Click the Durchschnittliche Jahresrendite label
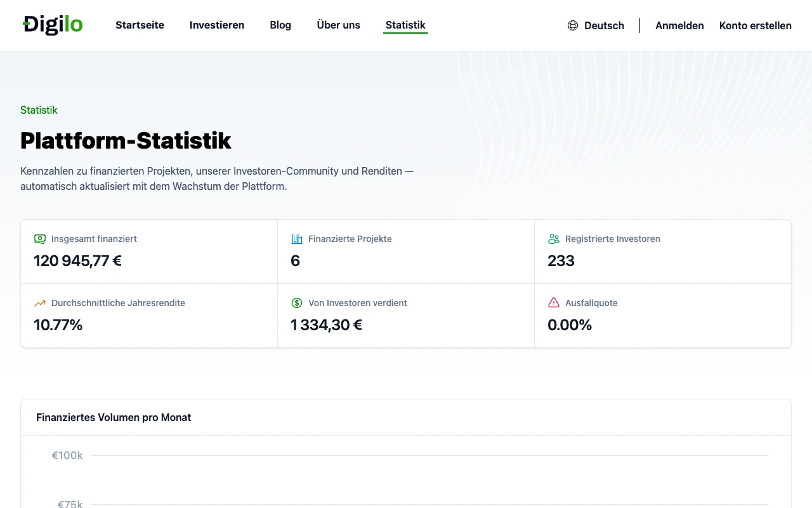The height and width of the screenshot is (508, 812). (x=118, y=303)
